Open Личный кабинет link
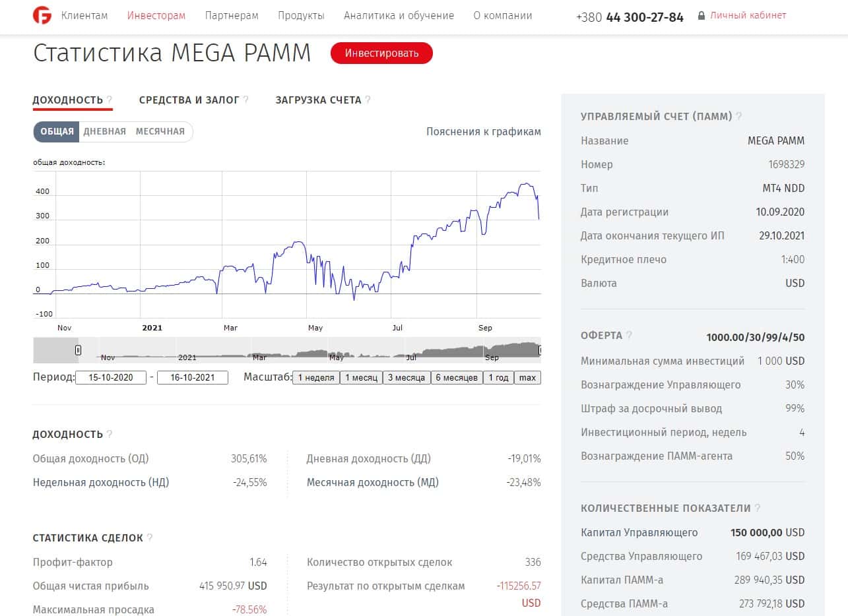This screenshot has width=848, height=616. click(x=748, y=16)
